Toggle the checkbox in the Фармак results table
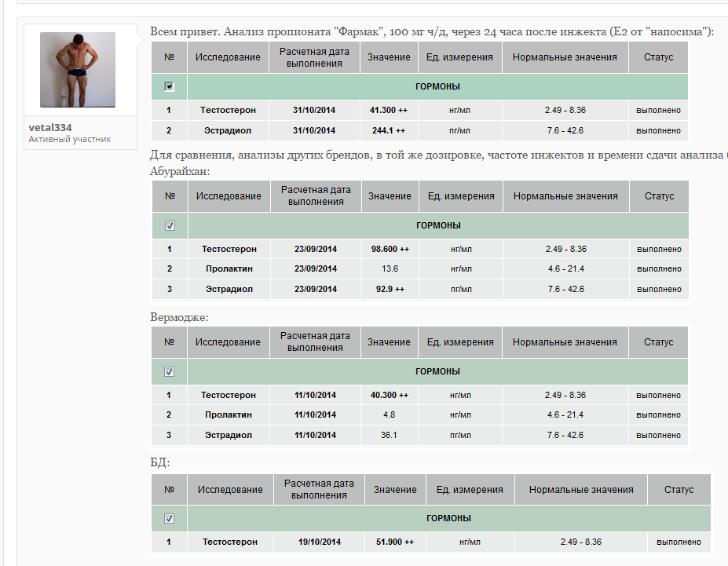Image resolution: width=728 pixels, height=566 pixels. pos(170,86)
